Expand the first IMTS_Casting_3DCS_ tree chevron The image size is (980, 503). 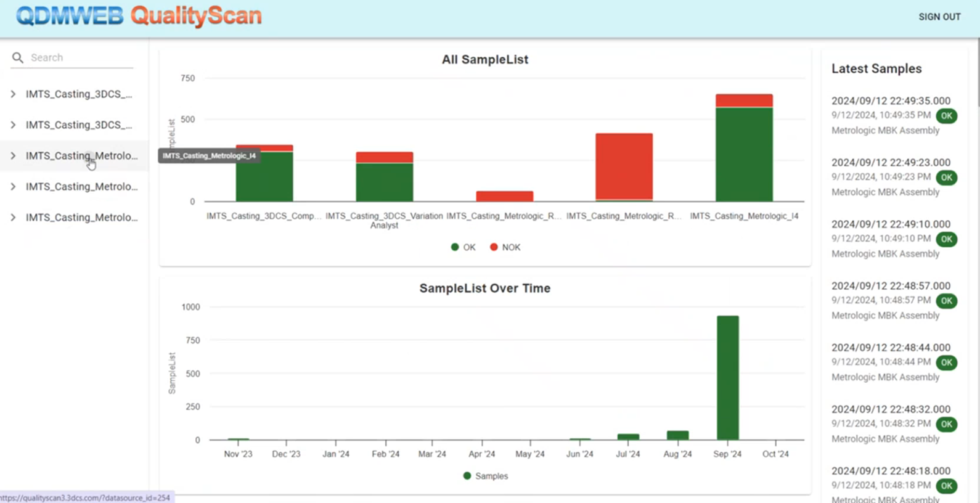tap(13, 94)
